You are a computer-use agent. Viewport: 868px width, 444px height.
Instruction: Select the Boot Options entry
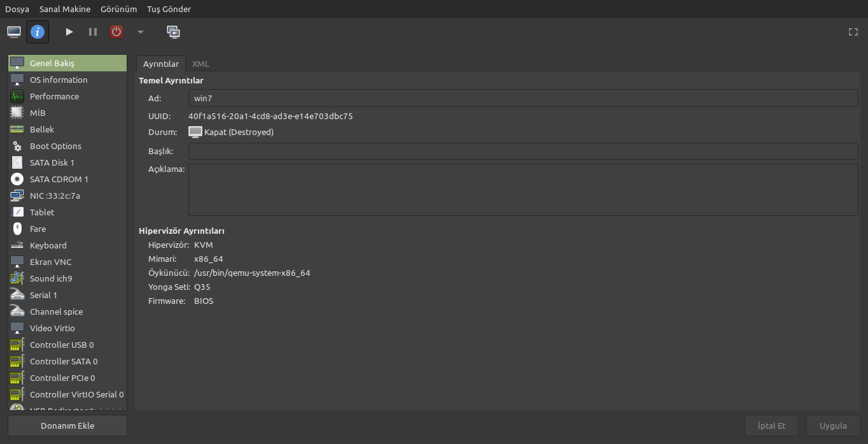point(55,146)
